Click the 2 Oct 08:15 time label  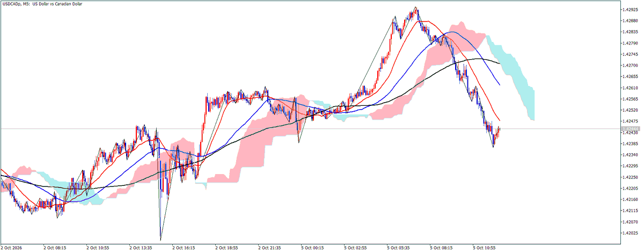[55, 249]
